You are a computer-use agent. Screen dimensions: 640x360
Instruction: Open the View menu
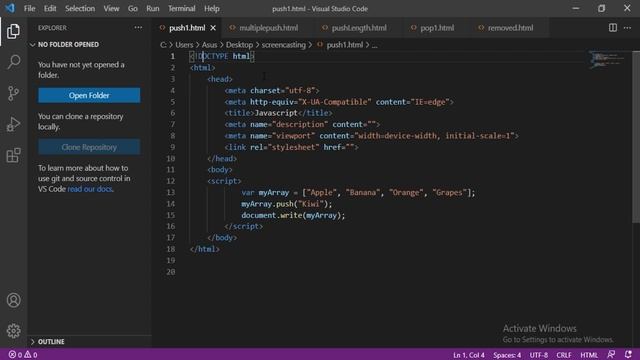(111, 9)
